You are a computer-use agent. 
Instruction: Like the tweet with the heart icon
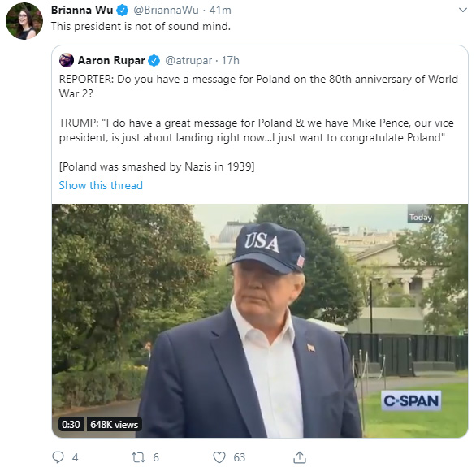tap(219, 457)
